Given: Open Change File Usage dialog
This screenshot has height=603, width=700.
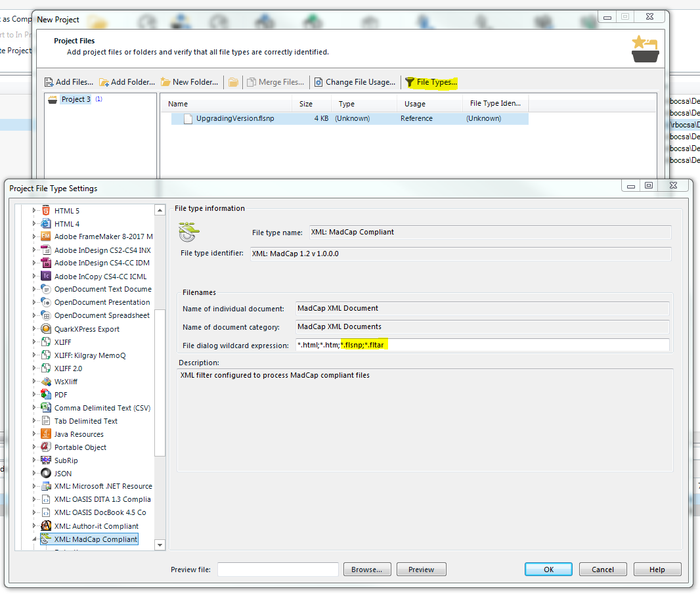Looking at the screenshot, I should (x=355, y=82).
